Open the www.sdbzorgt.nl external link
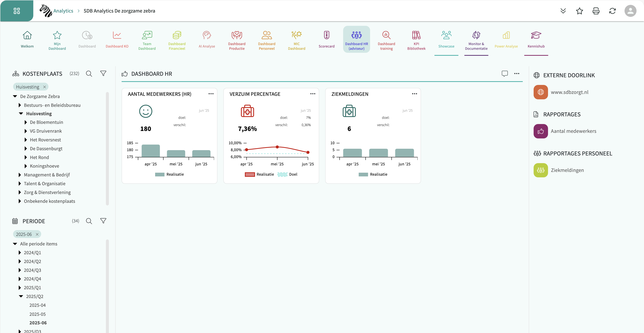 tap(569, 92)
